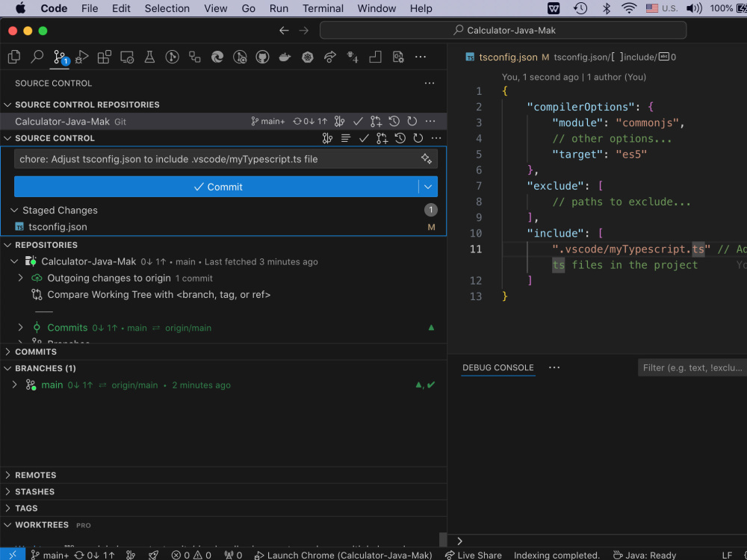The width and height of the screenshot is (747, 560).
Task: Select the Debug Console tab
Action: [498, 367]
